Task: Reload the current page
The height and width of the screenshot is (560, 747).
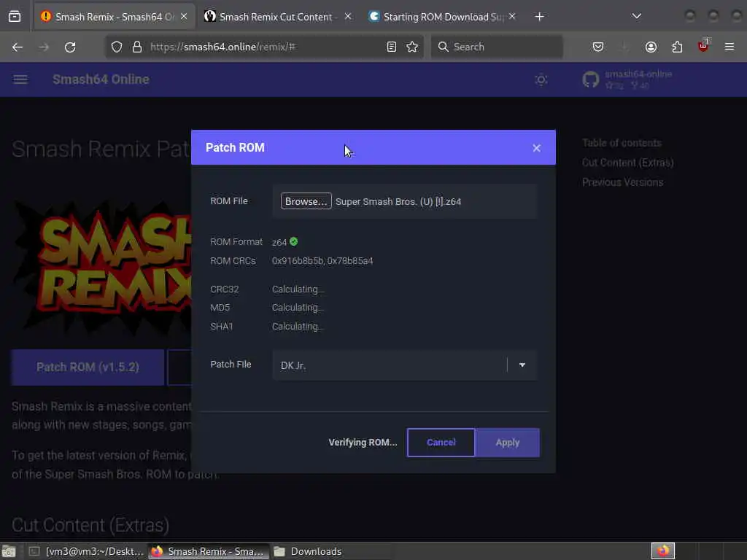Action: [70, 47]
